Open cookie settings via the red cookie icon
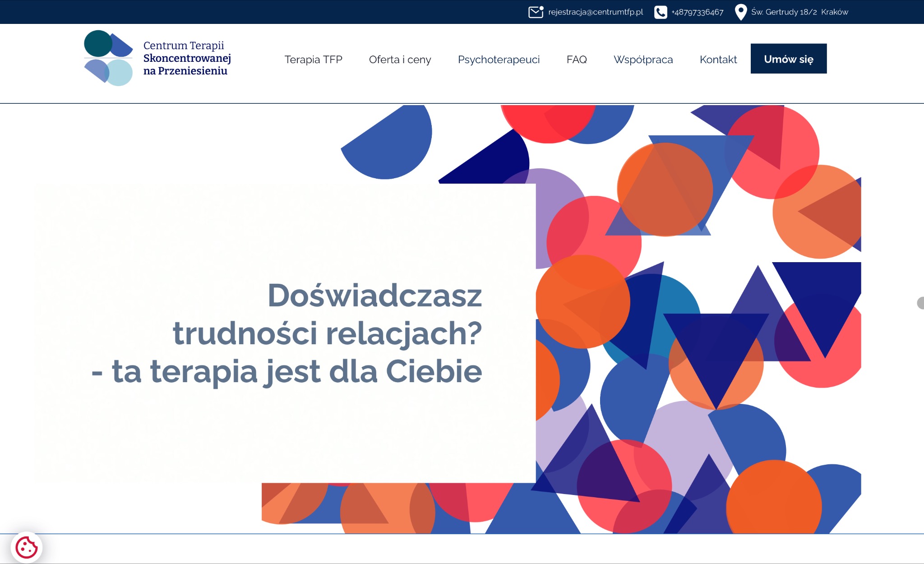Screen dimensions: 924x564 click(27, 548)
